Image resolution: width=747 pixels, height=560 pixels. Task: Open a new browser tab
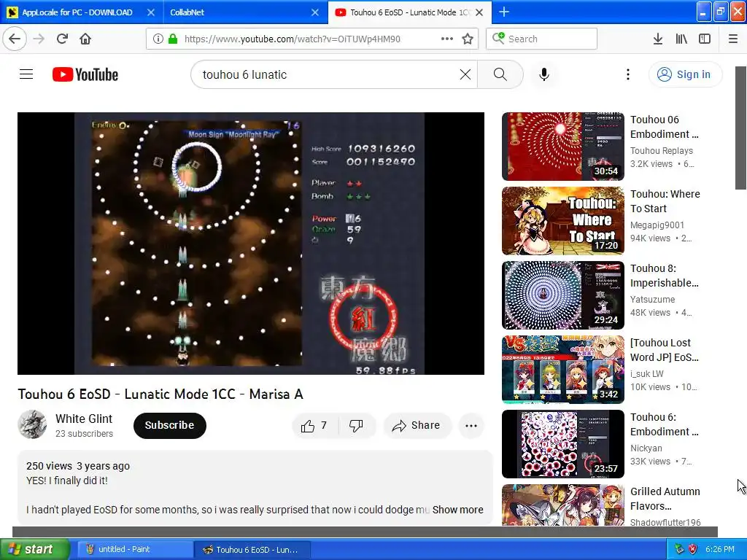504,12
